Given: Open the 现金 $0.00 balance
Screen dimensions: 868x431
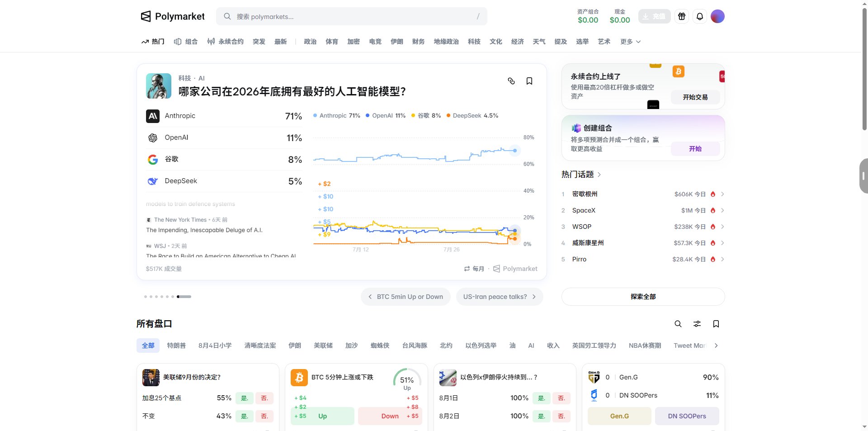Looking at the screenshot, I should click(620, 16).
